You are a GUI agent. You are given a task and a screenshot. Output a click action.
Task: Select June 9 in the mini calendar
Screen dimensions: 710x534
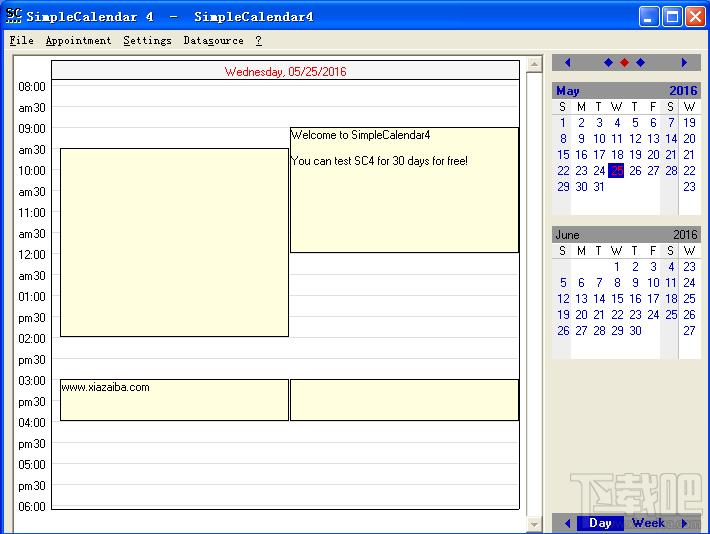coord(635,283)
